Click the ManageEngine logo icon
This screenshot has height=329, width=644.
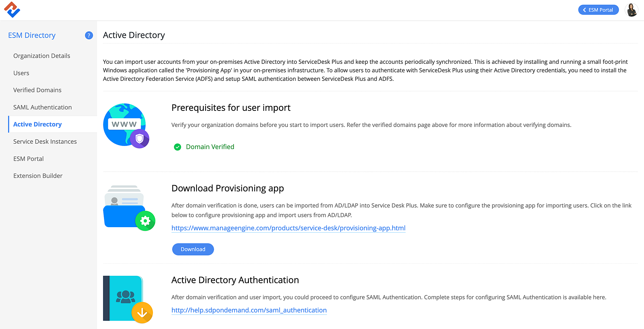(12, 10)
